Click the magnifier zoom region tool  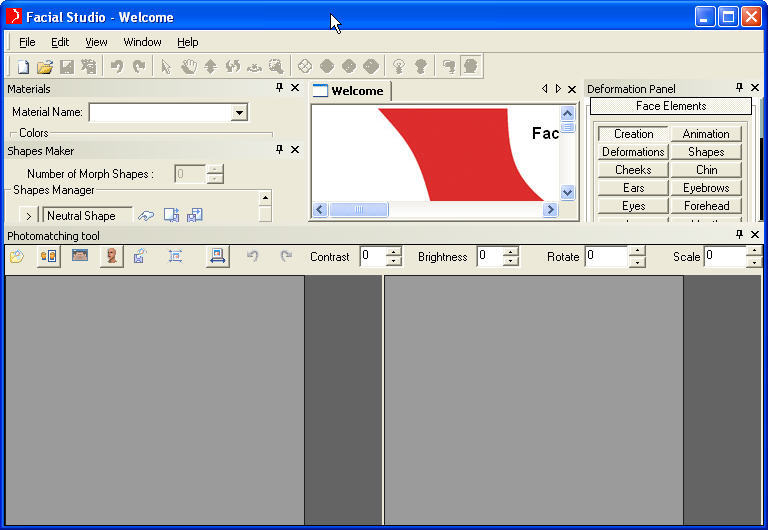(x=276, y=66)
